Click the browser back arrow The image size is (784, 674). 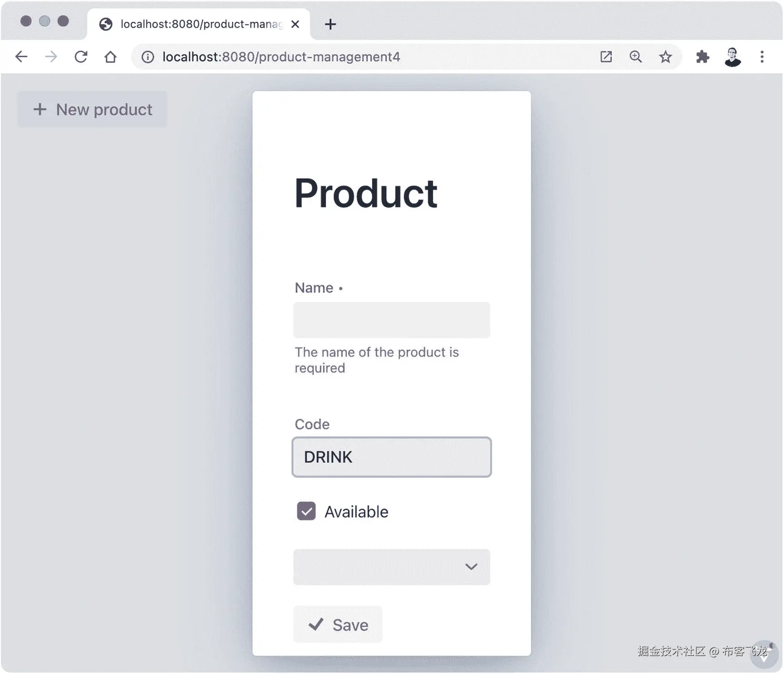[21, 57]
